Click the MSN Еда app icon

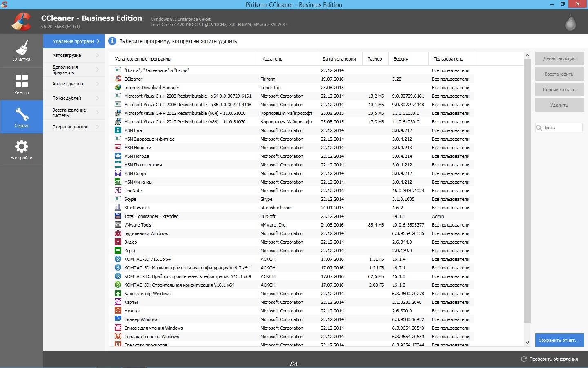118,130
